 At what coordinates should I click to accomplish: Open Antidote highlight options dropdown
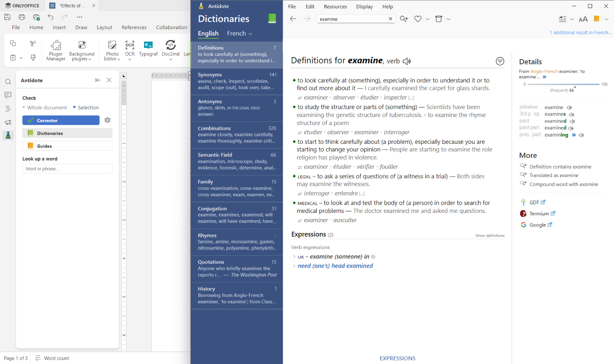click(x=606, y=19)
